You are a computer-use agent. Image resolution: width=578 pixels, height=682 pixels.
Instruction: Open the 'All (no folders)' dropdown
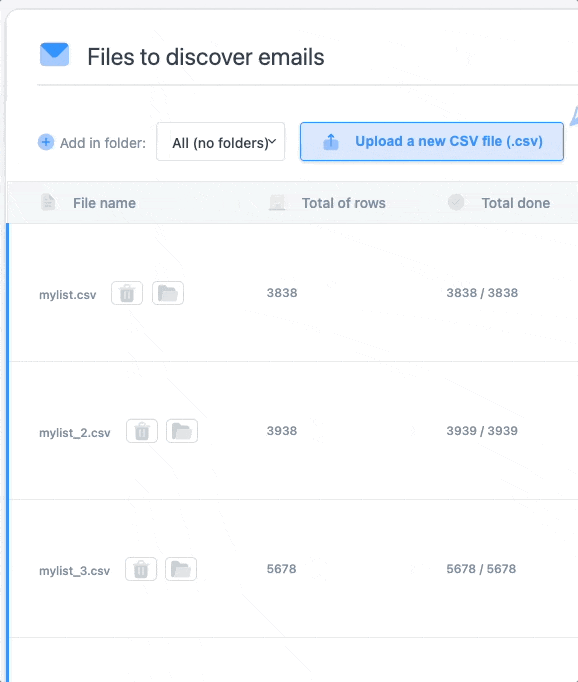(221, 142)
